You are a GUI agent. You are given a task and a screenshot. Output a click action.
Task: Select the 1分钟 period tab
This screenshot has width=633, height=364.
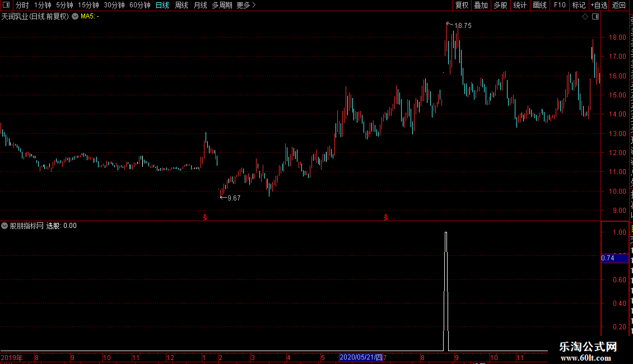[x=43, y=5]
